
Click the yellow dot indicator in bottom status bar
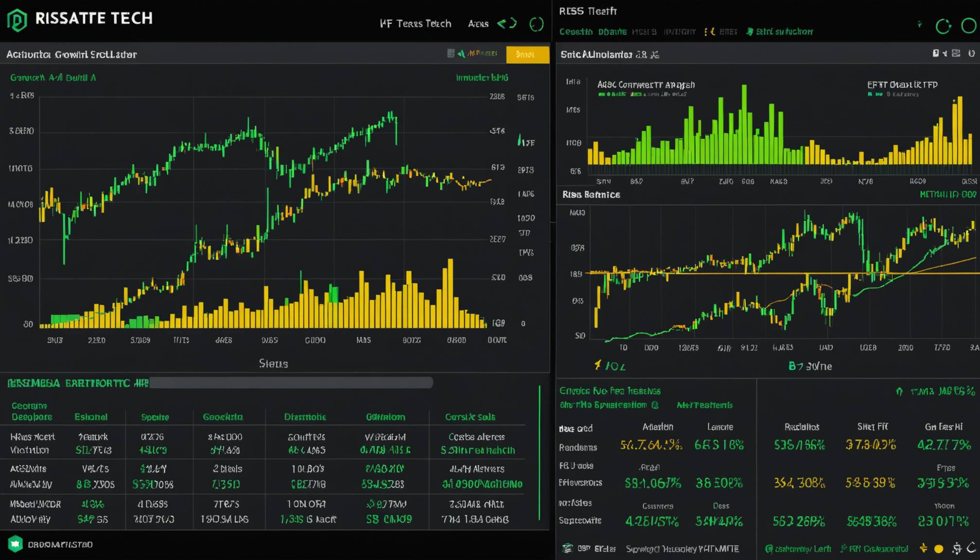pyautogui.click(x=939, y=549)
